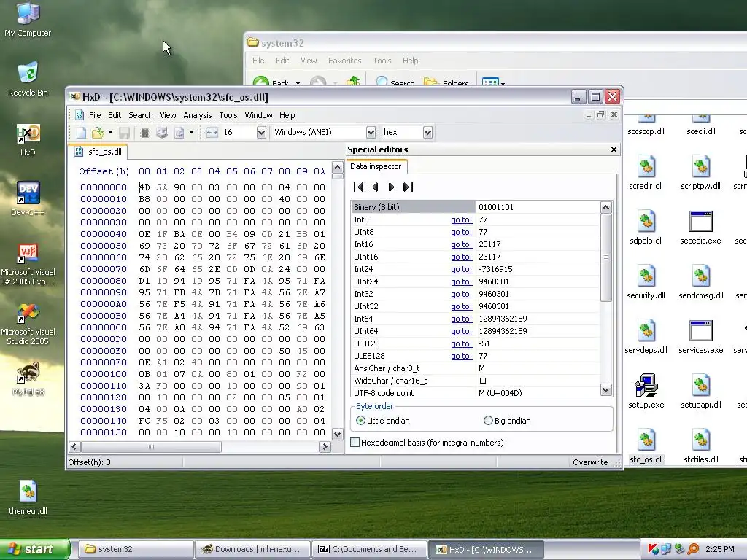Open the Analysis menu in HxD
This screenshot has width=747, height=560.
[197, 115]
